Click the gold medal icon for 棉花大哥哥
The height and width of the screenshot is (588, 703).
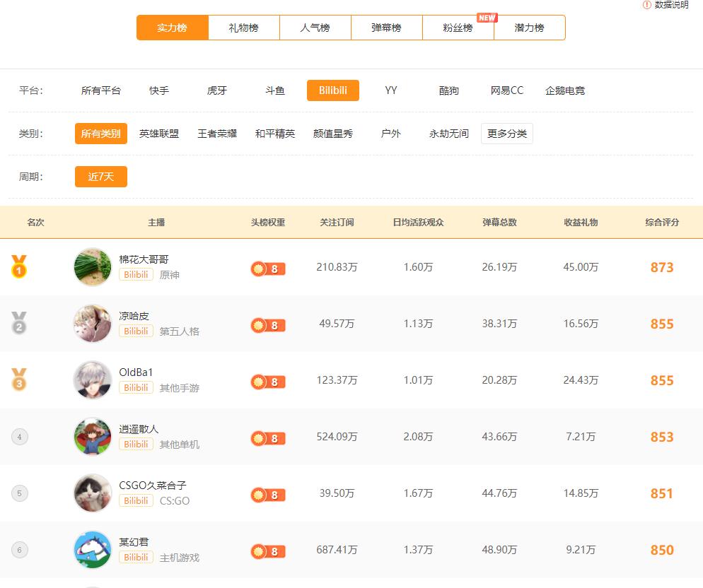pos(19,267)
